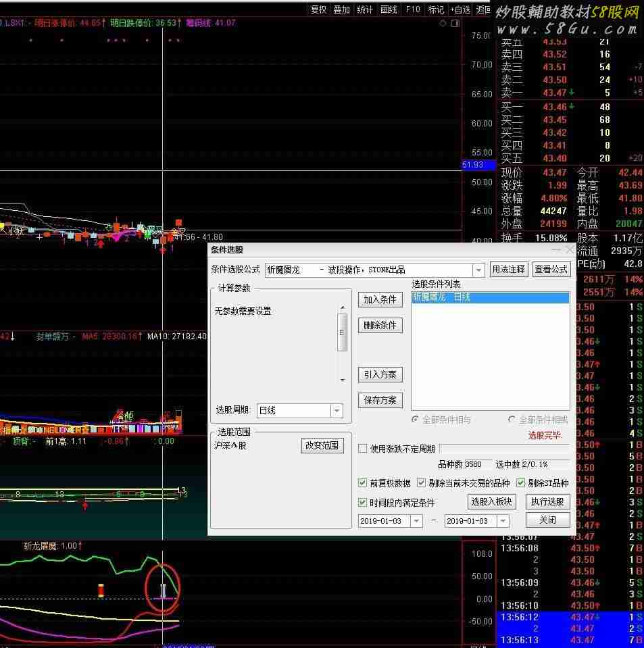Open F10 company info
This screenshot has height=648, width=644.
pyautogui.click(x=412, y=9)
